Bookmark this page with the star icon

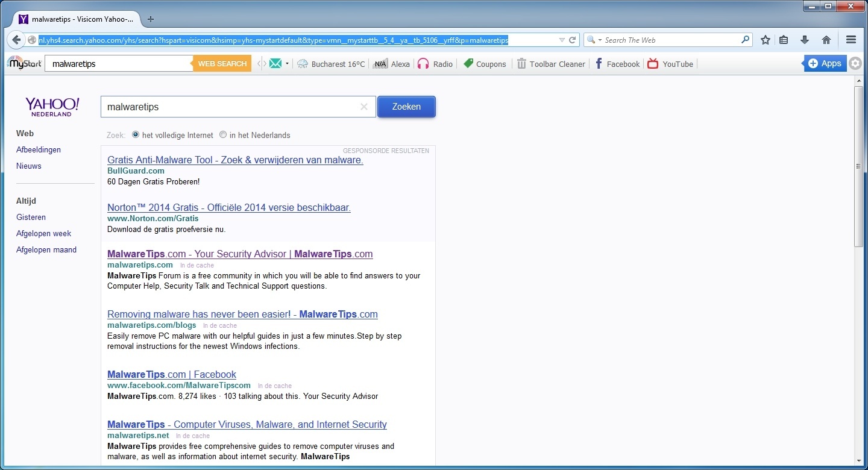[x=766, y=40]
